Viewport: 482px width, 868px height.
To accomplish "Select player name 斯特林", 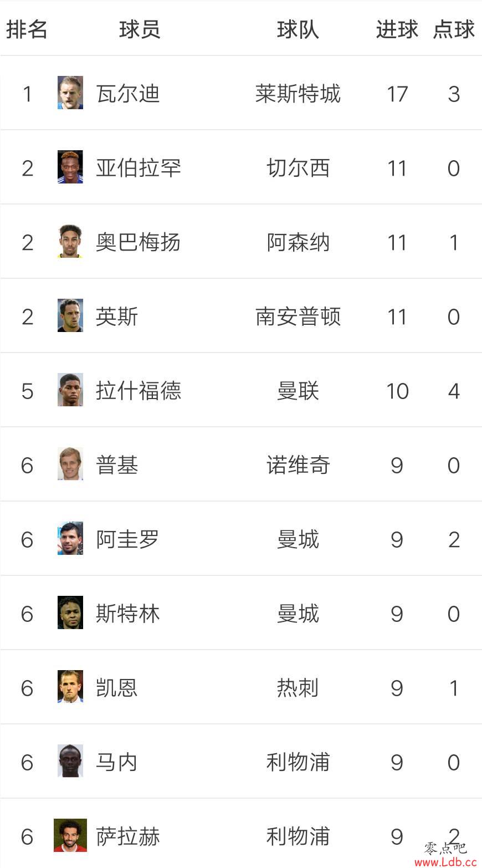I will 128,614.
